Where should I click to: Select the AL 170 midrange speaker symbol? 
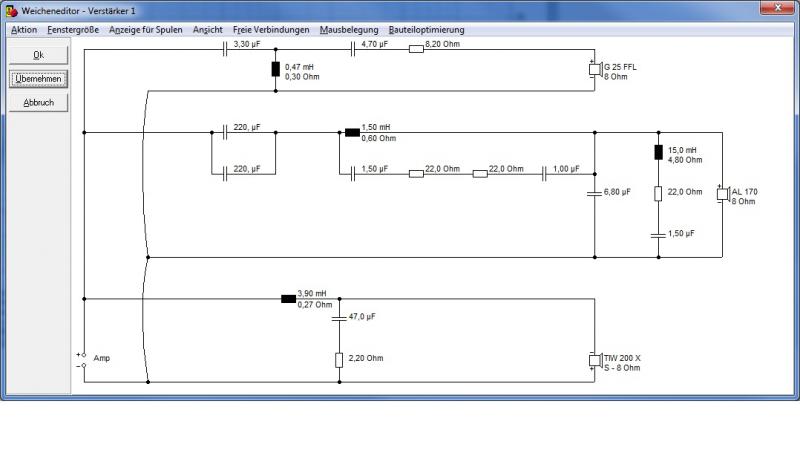pyautogui.click(x=722, y=194)
